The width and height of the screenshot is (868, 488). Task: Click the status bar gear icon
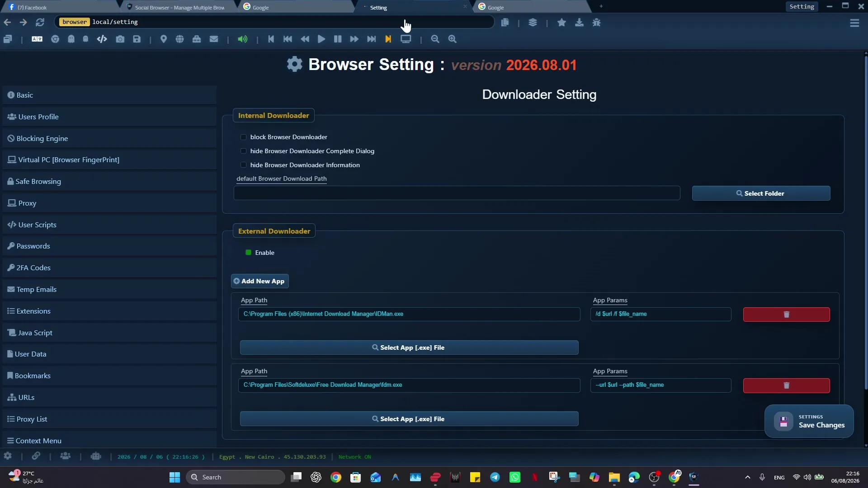pos(8,456)
